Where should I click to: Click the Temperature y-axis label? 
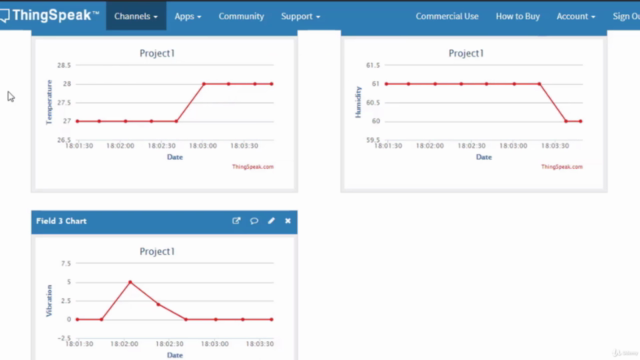tap(49, 102)
